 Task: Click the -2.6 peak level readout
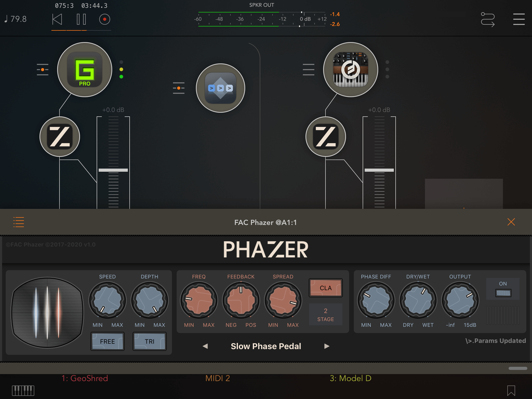[335, 24]
